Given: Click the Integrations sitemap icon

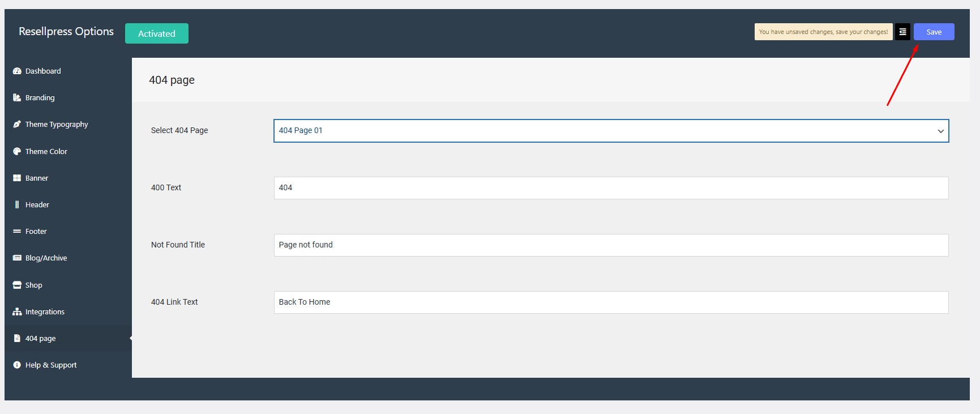Looking at the screenshot, I should (17, 312).
